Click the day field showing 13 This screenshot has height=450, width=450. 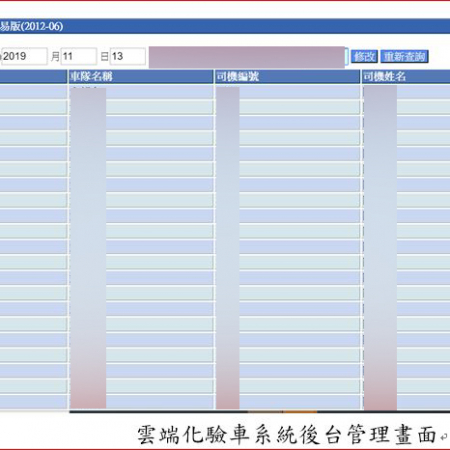[128, 56]
